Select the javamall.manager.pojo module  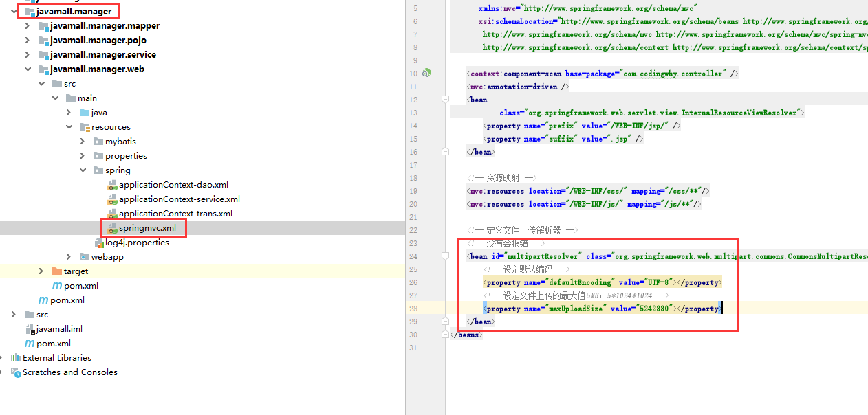pos(98,41)
